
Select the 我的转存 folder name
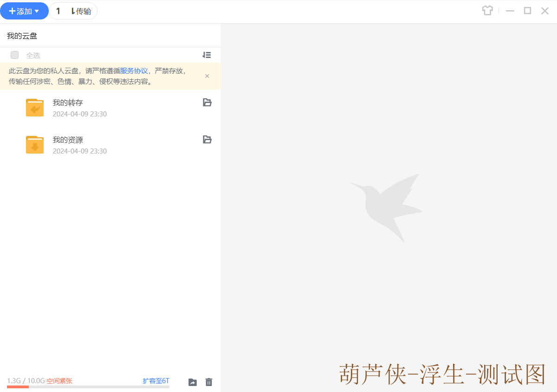(x=68, y=103)
